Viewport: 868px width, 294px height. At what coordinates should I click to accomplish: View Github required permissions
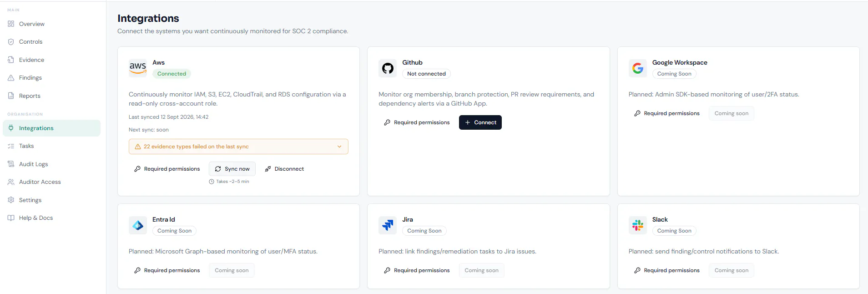417,122
